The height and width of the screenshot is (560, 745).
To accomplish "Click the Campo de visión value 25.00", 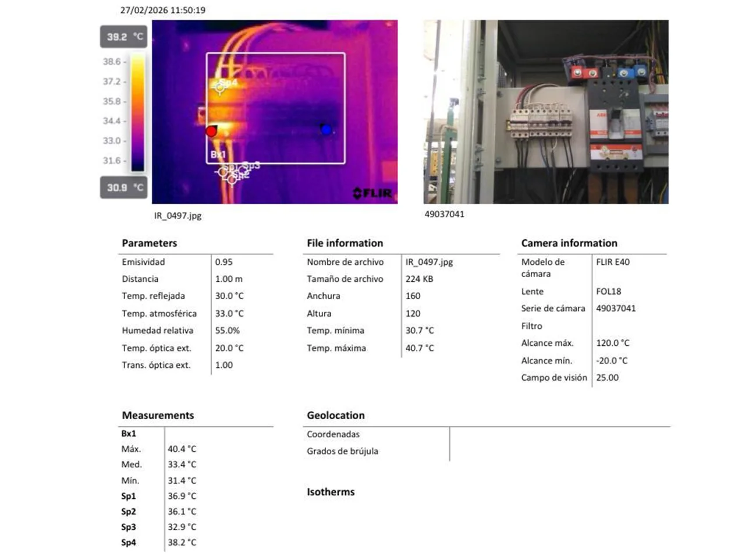I will 607,377.
